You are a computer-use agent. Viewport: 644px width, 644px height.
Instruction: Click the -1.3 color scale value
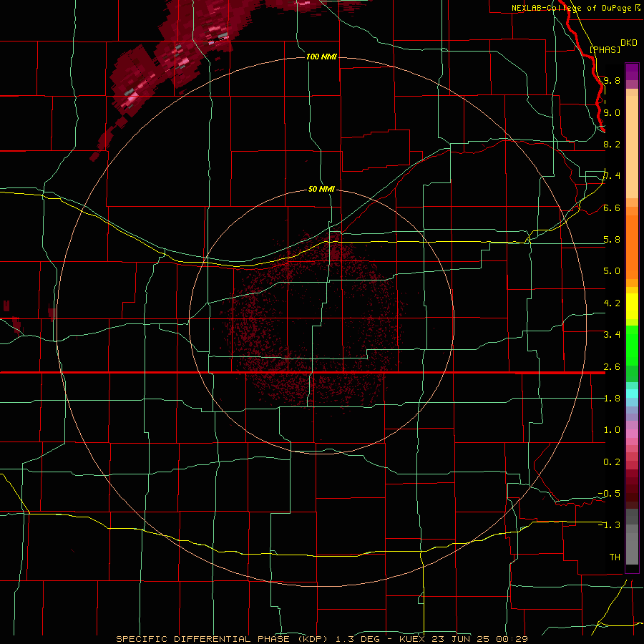tap(609, 525)
